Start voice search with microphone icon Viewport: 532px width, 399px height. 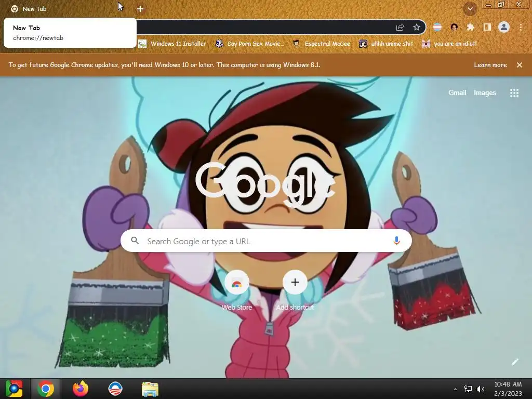coord(396,241)
